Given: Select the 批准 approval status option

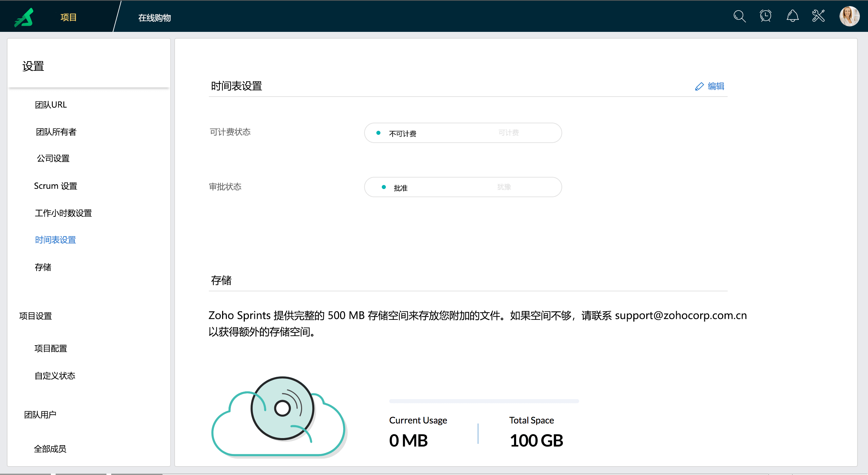Looking at the screenshot, I should [400, 187].
